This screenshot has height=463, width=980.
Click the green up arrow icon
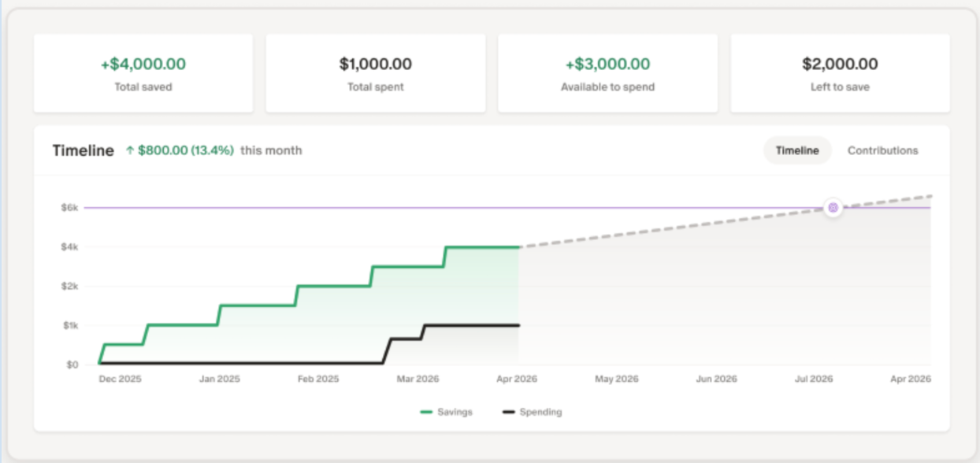coord(130,150)
